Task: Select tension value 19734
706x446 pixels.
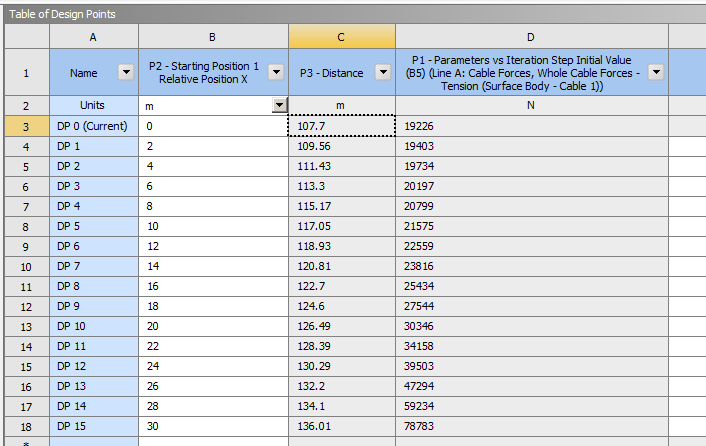Action: point(532,166)
